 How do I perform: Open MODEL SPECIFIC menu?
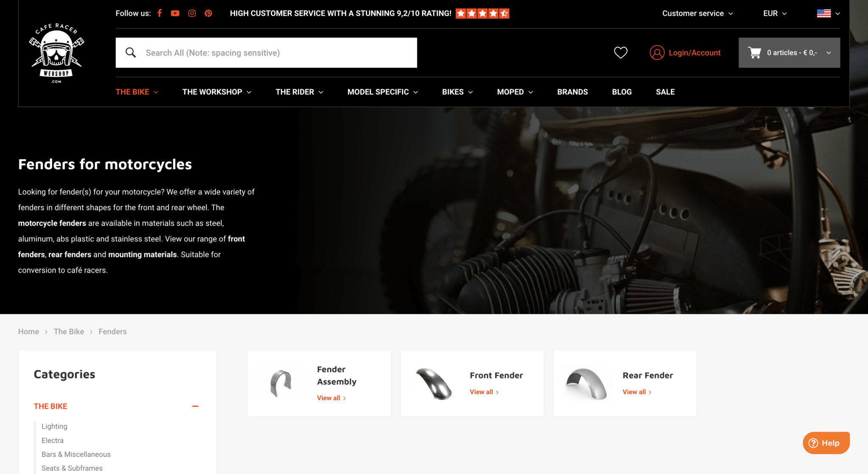click(382, 92)
